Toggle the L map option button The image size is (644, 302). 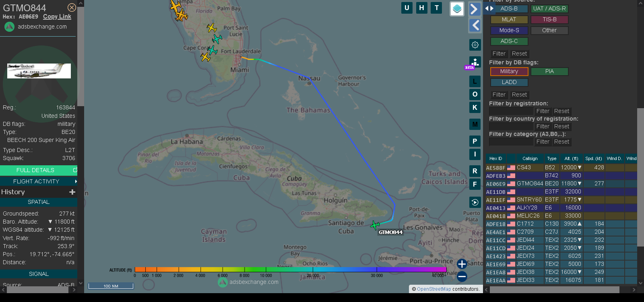point(475,81)
